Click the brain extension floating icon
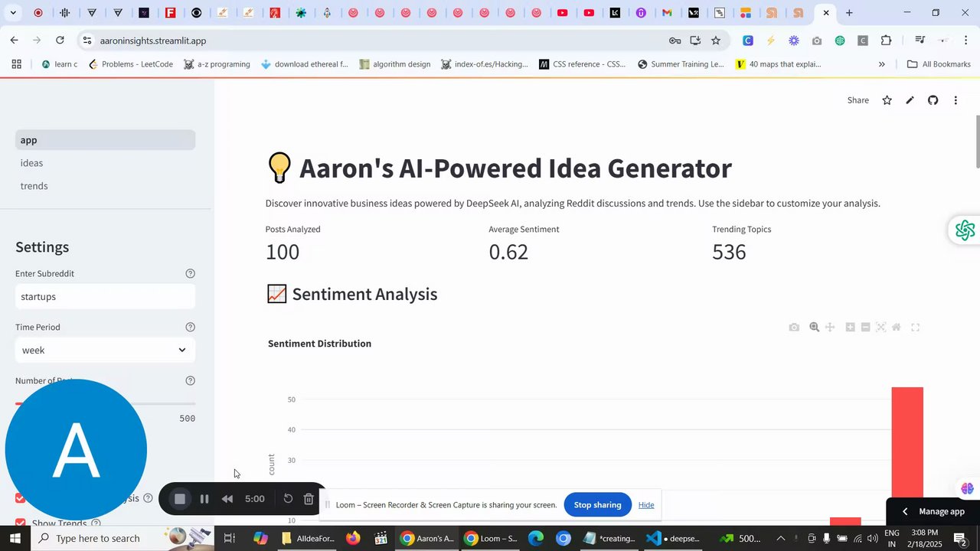This screenshot has height=551, width=980. point(967,488)
